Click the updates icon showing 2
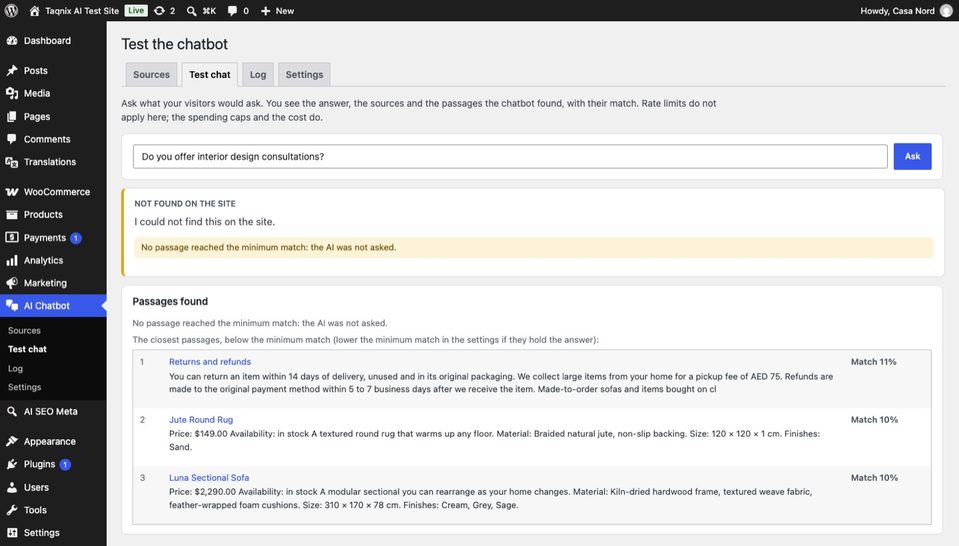Viewport: 959px width, 546px height. pos(160,10)
